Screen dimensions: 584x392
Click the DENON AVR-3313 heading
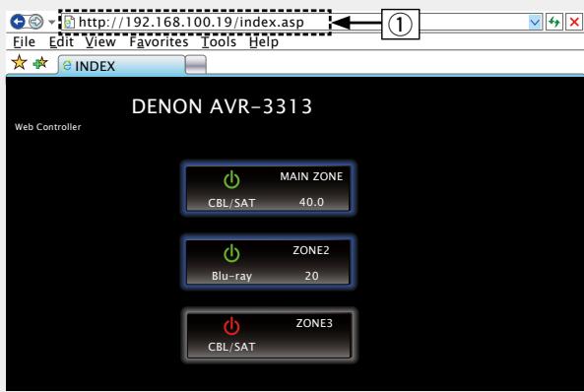[222, 106]
